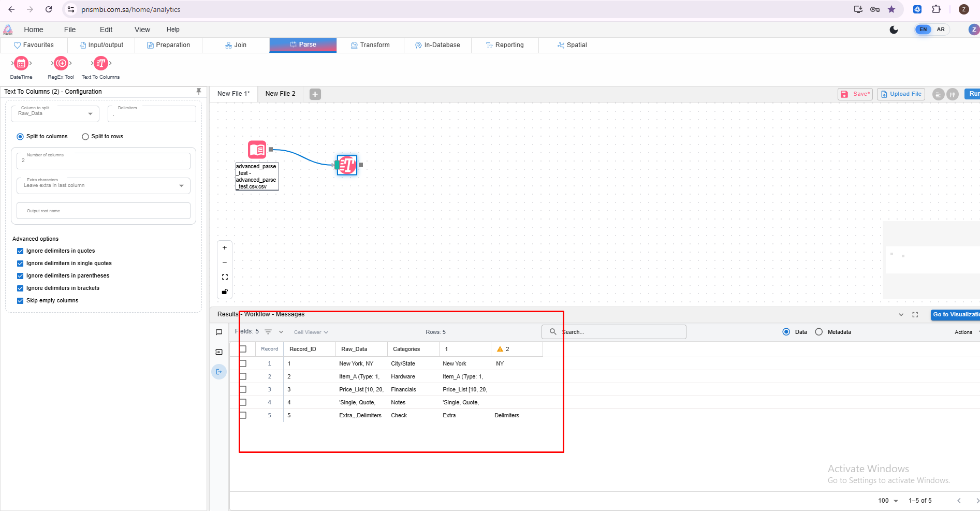Image resolution: width=980 pixels, height=511 pixels.
Task: Toggle dark mode moon icon
Action: coord(894,30)
